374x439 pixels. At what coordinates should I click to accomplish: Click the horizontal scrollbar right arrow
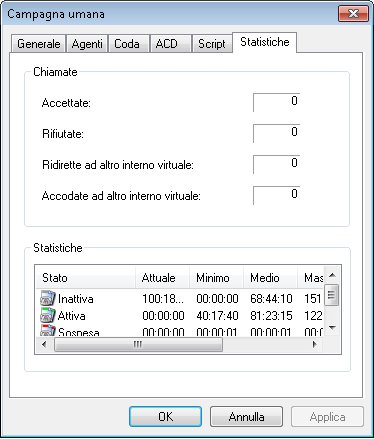point(314,344)
